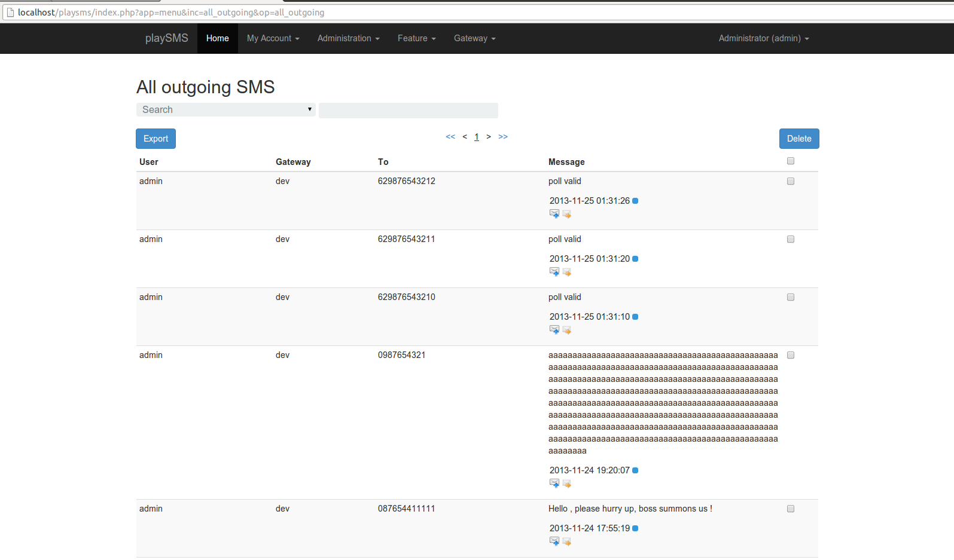
Task: Click blue status square beside 01:31:20 timestamp
Action: [x=635, y=259]
